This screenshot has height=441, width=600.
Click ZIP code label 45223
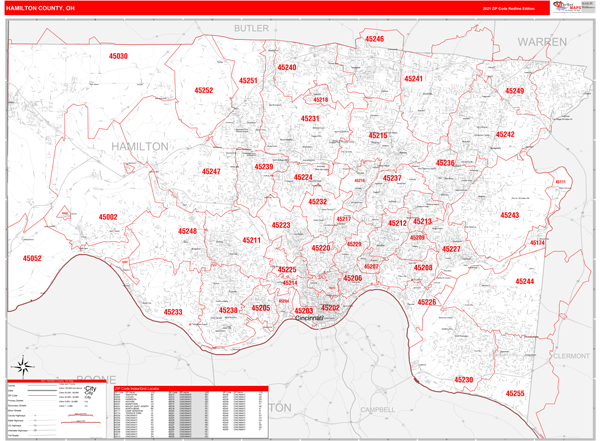(x=281, y=225)
